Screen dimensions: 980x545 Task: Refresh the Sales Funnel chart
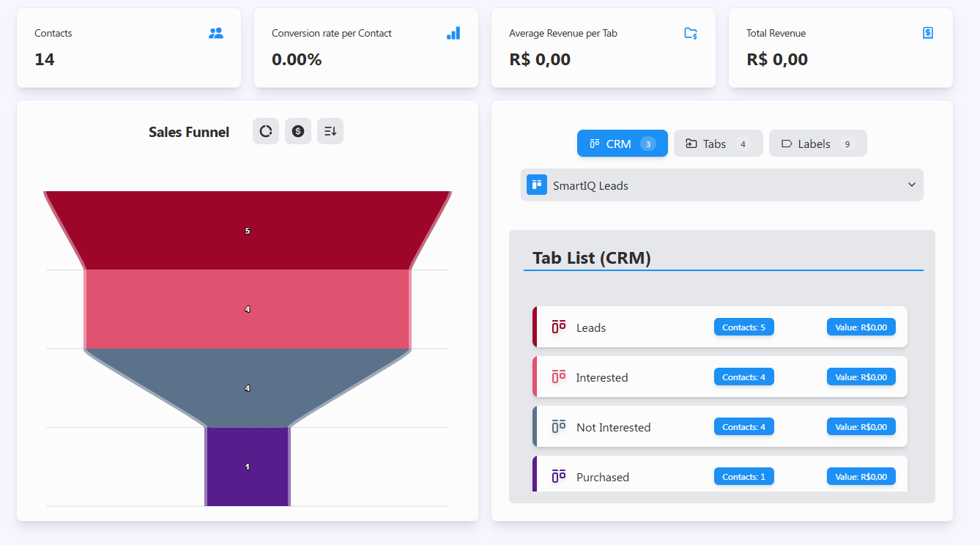tap(265, 131)
